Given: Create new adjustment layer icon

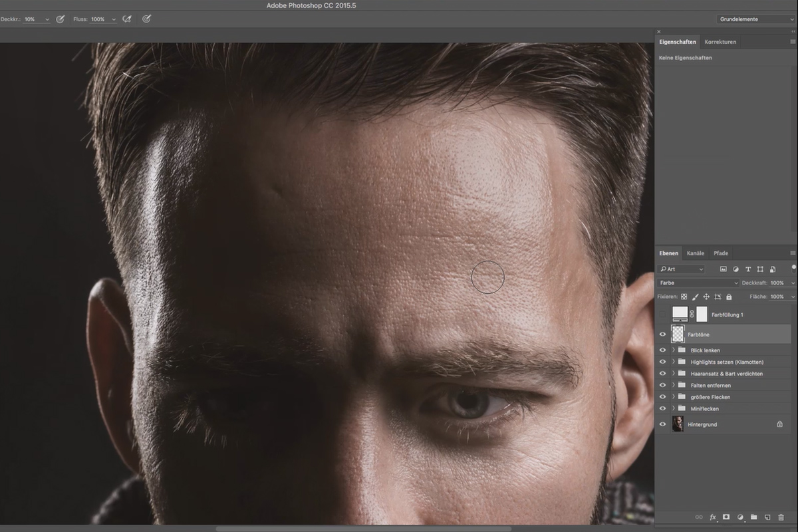Looking at the screenshot, I should pos(740,517).
